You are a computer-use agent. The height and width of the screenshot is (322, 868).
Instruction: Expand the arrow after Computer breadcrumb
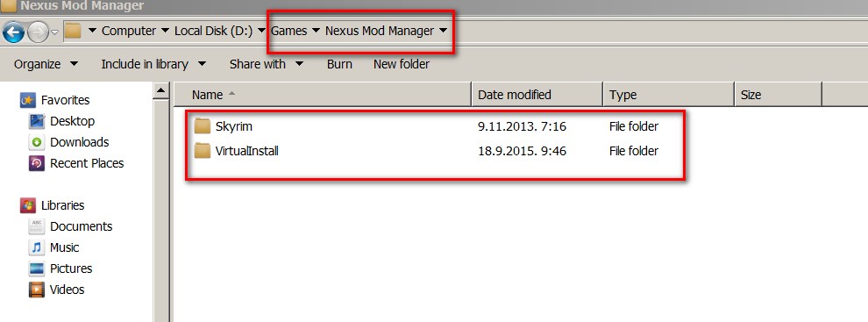165,31
